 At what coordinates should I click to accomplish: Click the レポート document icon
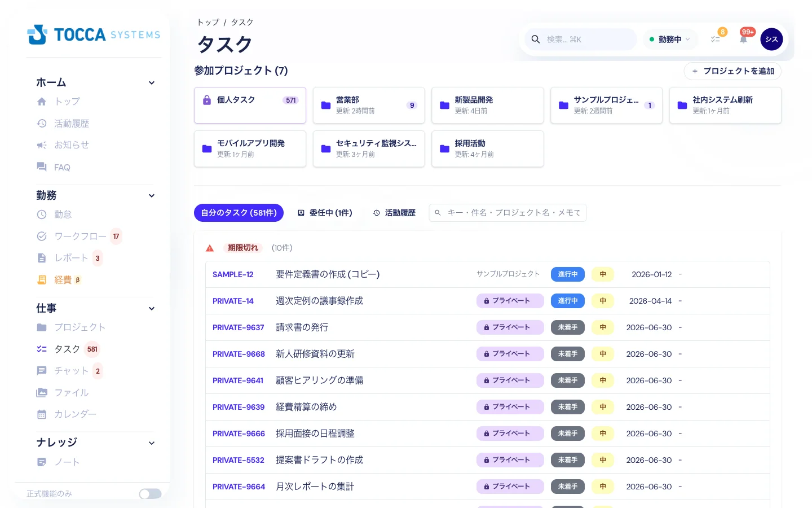pyautogui.click(x=42, y=258)
